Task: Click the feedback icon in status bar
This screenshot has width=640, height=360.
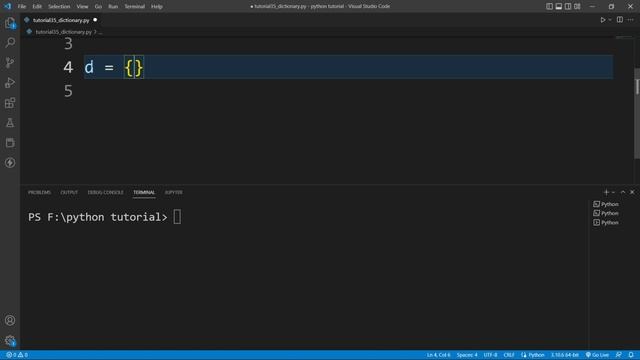Action: [619, 355]
